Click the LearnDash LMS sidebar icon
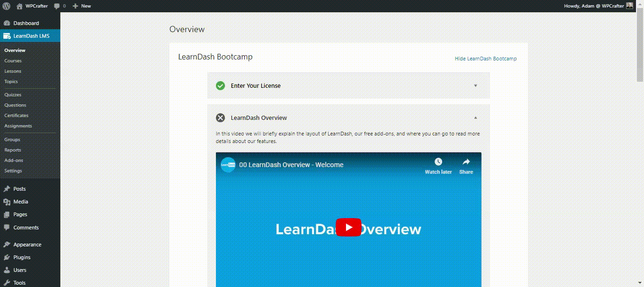This screenshot has height=287, width=644. tap(7, 36)
